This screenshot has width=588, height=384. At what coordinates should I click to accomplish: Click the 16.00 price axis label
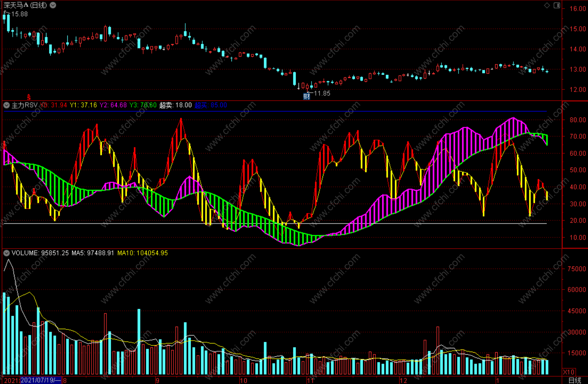tap(578, 9)
